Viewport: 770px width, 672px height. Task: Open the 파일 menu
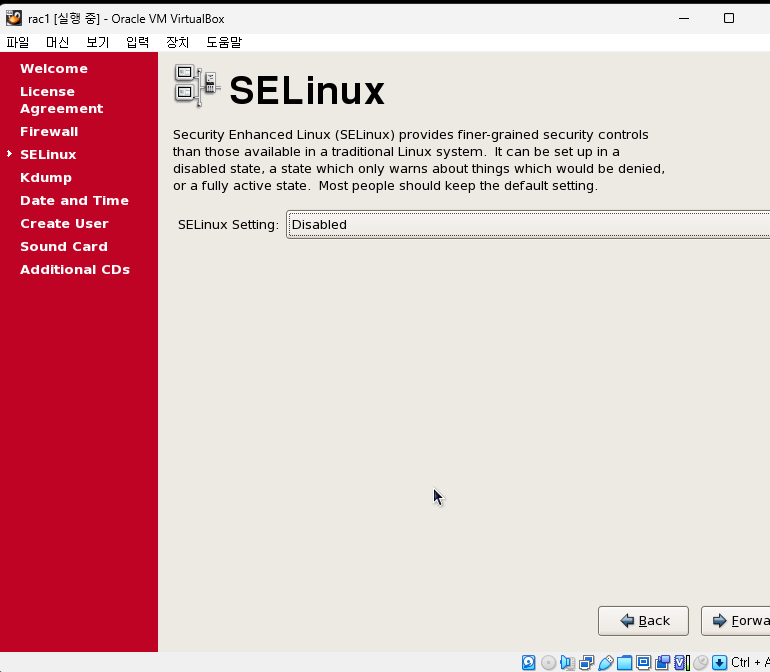pos(18,42)
